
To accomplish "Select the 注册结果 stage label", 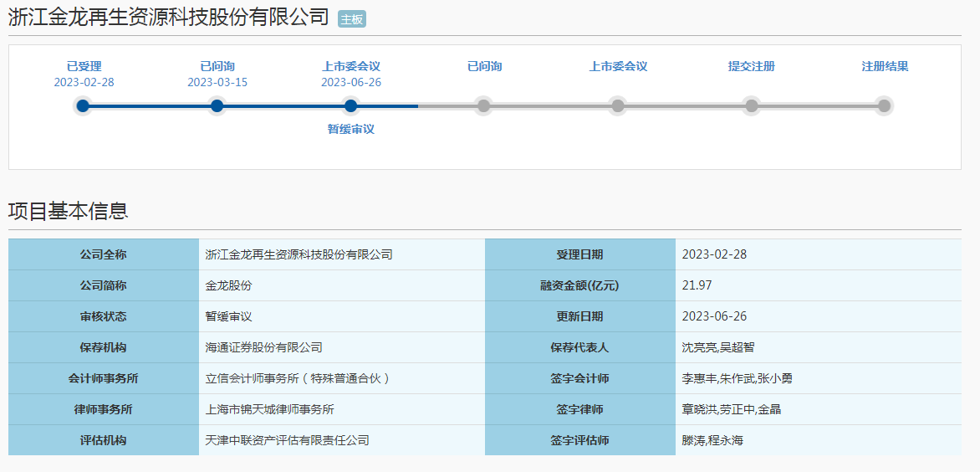I will click(885, 66).
